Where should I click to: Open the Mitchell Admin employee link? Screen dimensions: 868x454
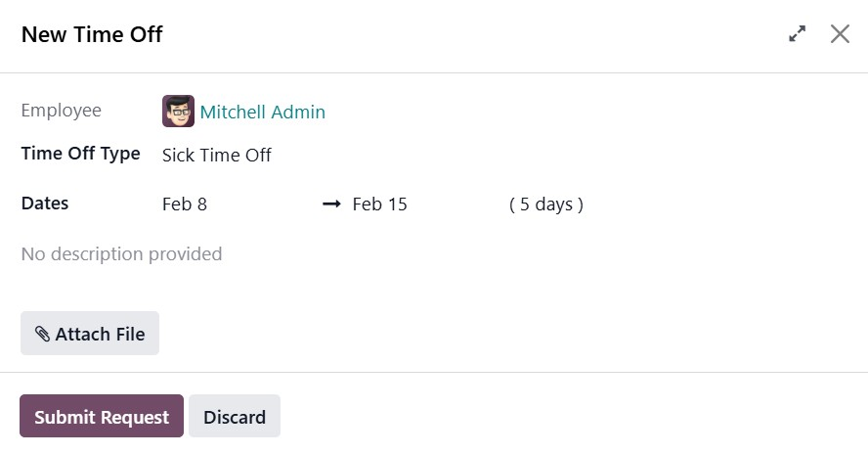coord(262,113)
